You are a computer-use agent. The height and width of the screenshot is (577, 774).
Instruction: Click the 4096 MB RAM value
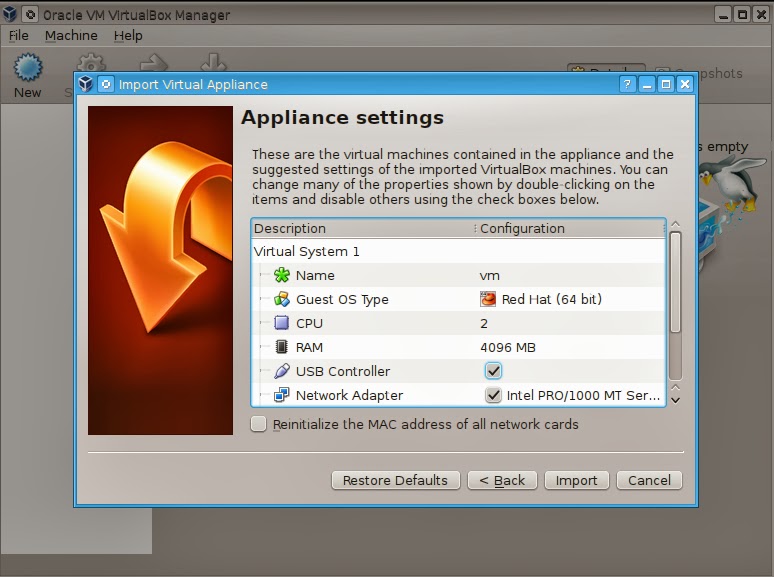pyautogui.click(x=508, y=347)
